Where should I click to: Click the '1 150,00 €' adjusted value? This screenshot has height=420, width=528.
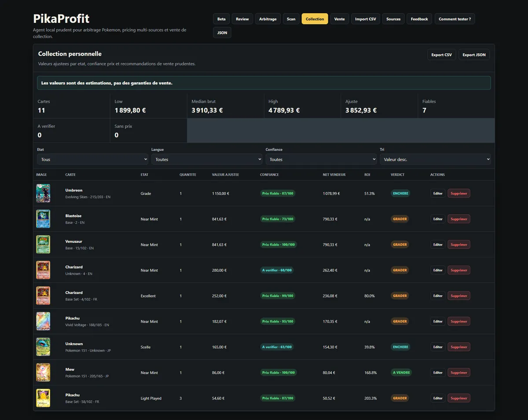(x=220, y=193)
